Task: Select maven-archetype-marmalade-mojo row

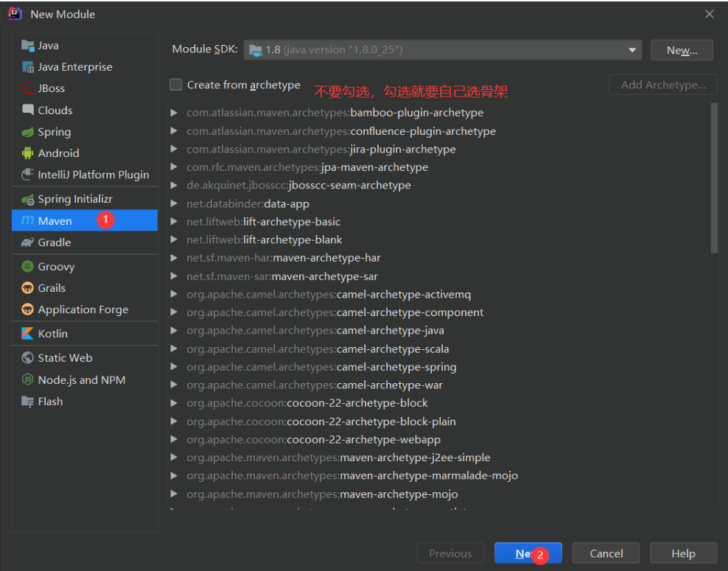Action: pos(438,476)
